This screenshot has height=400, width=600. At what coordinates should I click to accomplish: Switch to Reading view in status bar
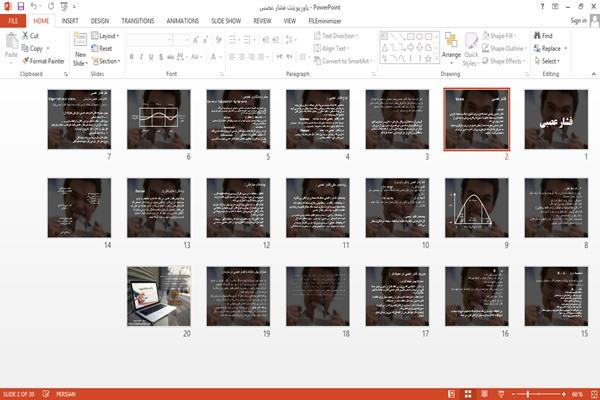[x=484, y=394]
